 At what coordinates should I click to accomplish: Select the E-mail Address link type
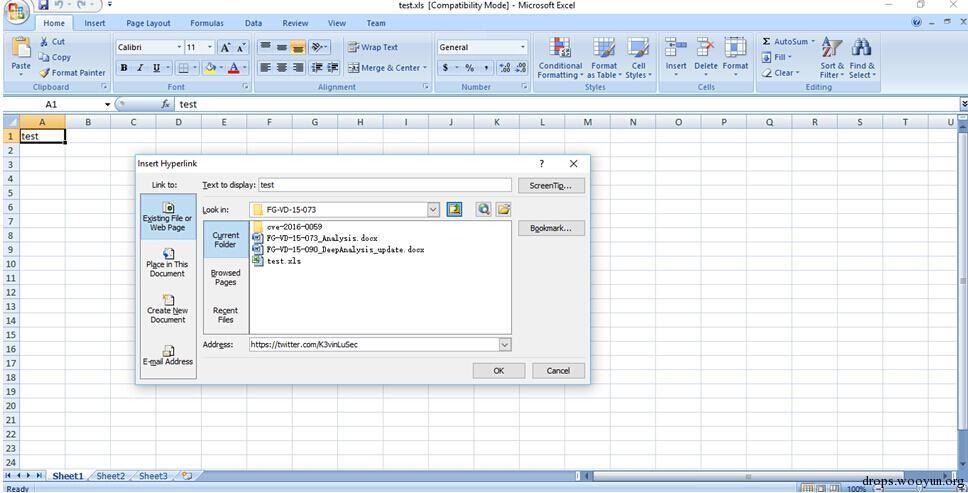168,355
